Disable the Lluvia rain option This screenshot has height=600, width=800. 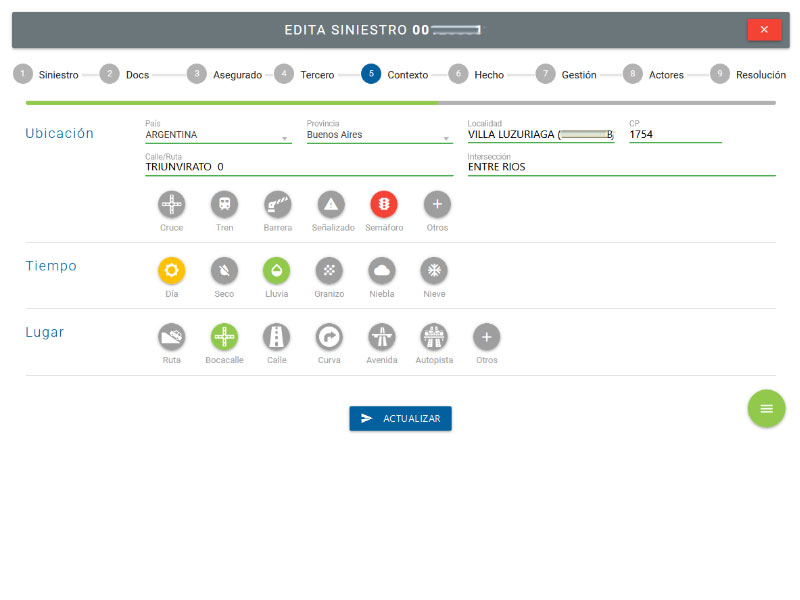[277, 271]
